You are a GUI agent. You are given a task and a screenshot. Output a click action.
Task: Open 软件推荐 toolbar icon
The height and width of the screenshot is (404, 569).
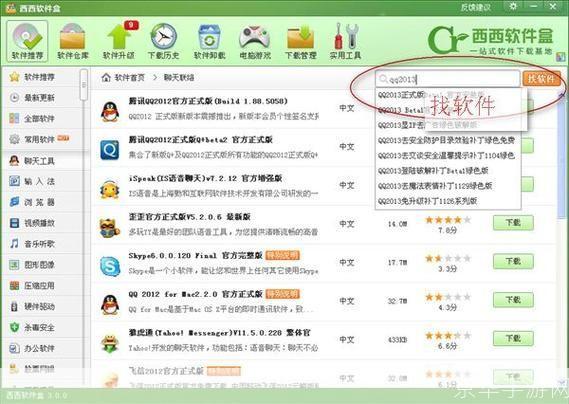[27, 41]
